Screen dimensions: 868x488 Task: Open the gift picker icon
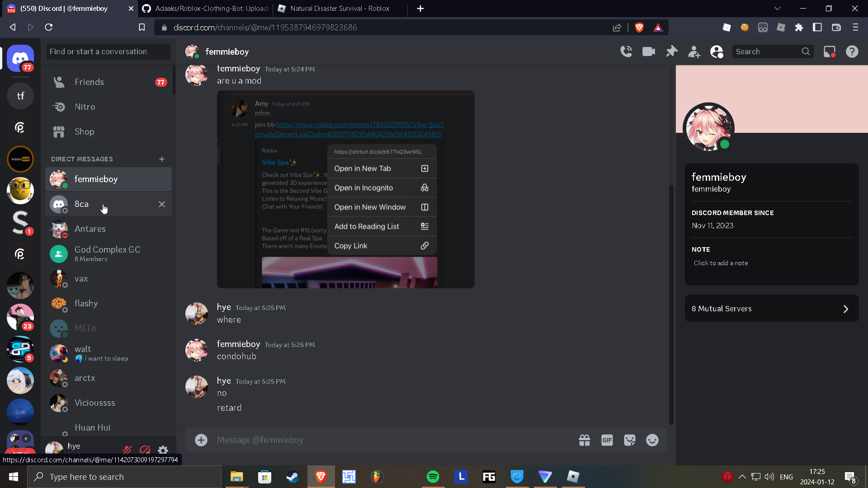pyautogui.click(x=585, y=440)
